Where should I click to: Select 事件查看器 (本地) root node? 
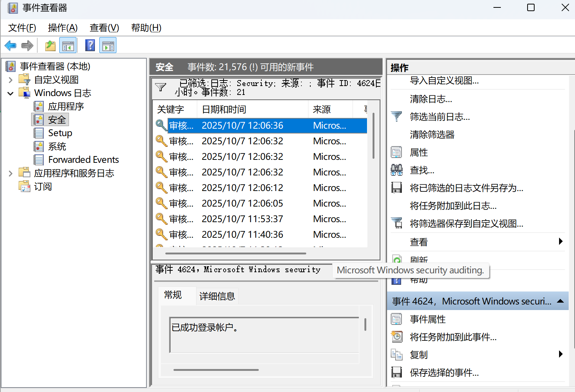(55, 66)
